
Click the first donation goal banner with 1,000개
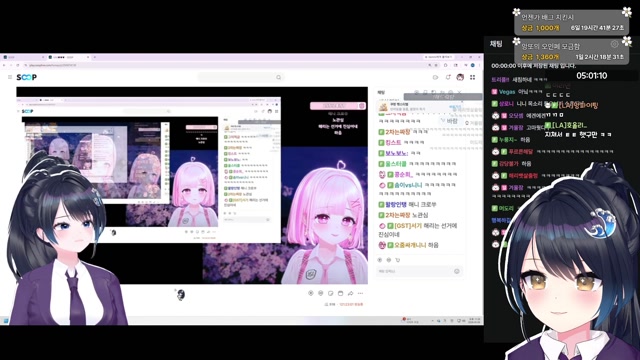point(572,22)
